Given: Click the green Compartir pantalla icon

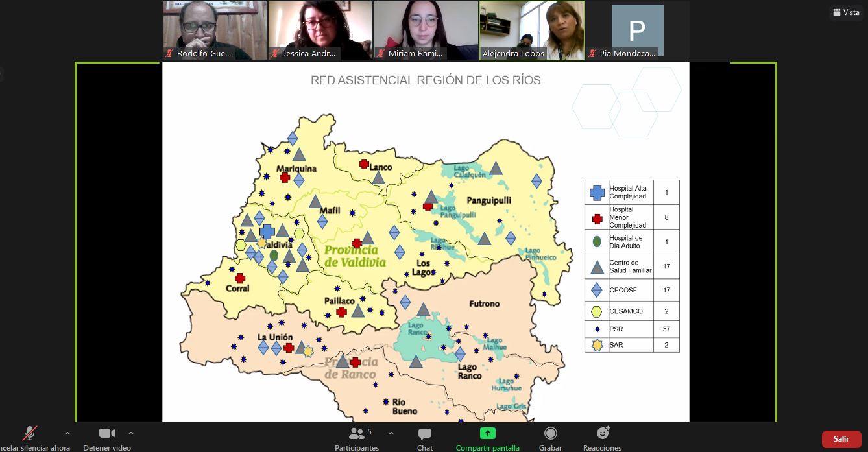Looking at the screenshot, I should point(487,433).
